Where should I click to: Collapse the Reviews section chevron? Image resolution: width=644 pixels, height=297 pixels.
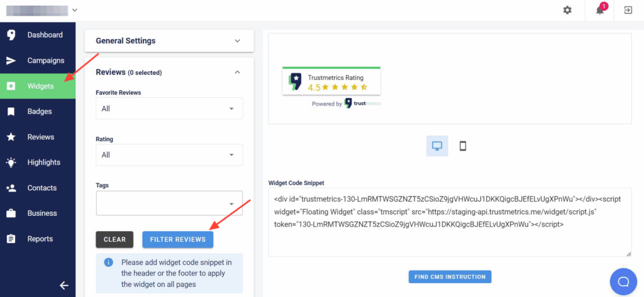coord(237,72)
